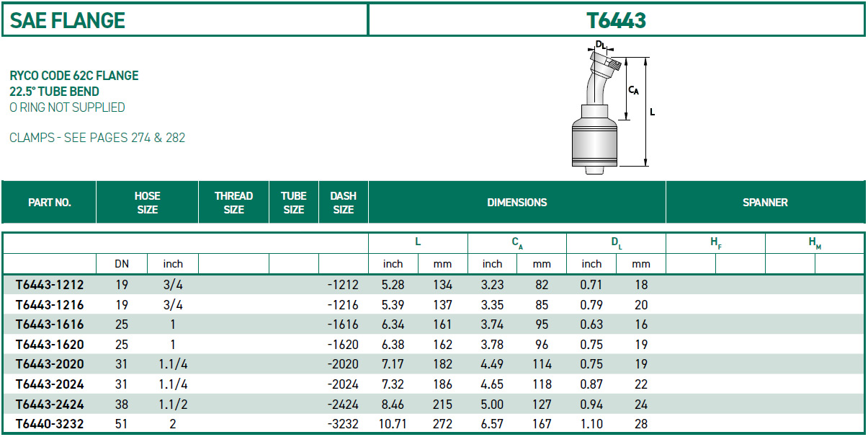Click the DL inch value 0.63
Image resolution: width=868 pixels, height=437 pixels.
(591, 325)
